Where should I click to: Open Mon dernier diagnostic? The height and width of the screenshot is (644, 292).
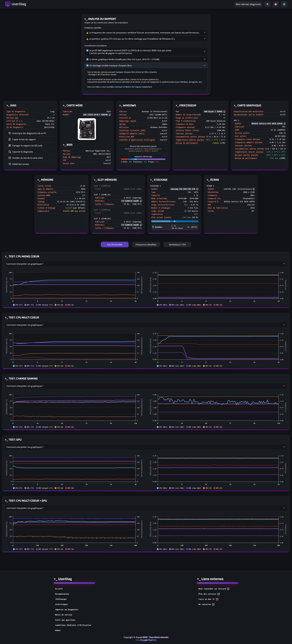pos(248,4)
